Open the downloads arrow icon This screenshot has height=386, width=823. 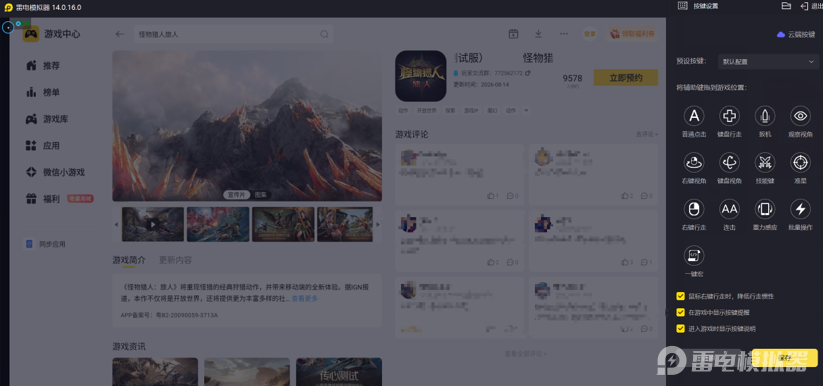538,34
